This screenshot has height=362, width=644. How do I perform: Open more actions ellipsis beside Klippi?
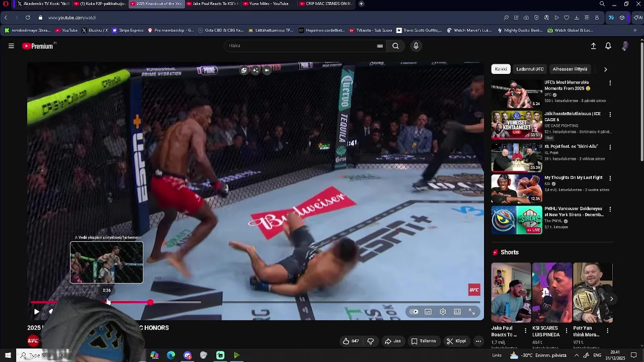tap(478, 341)
